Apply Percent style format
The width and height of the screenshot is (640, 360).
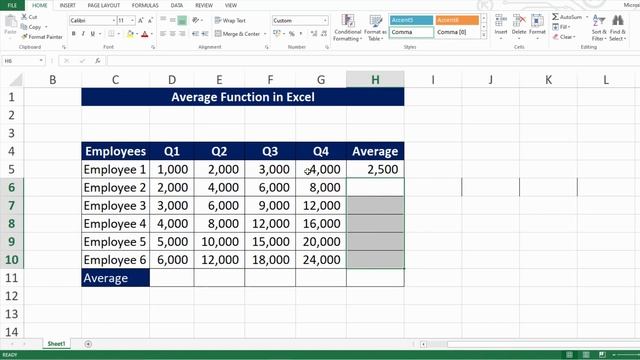[x=292, y=33]
